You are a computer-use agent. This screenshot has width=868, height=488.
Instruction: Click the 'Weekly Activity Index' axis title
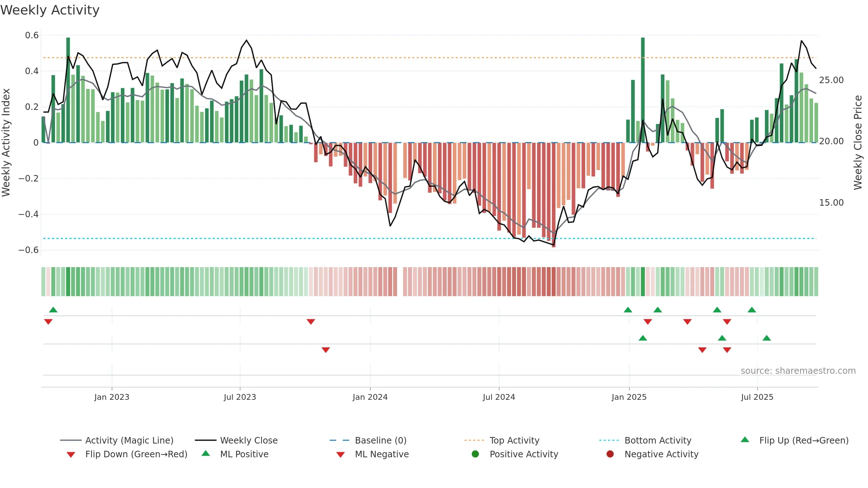pyautogui.click(x=6, y=142)
